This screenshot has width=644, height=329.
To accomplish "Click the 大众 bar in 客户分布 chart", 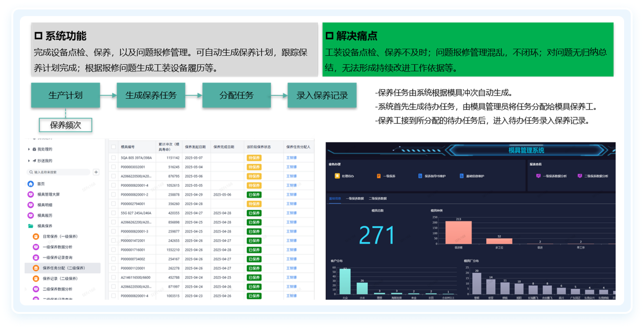I will pos(345,282).
